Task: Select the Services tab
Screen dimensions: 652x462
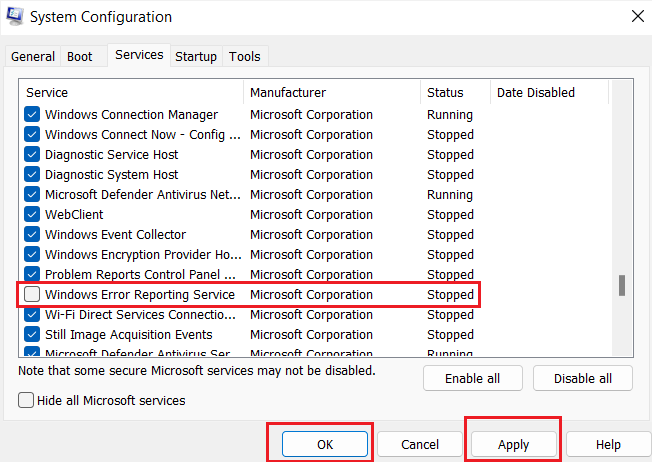Action: (139, 54)
